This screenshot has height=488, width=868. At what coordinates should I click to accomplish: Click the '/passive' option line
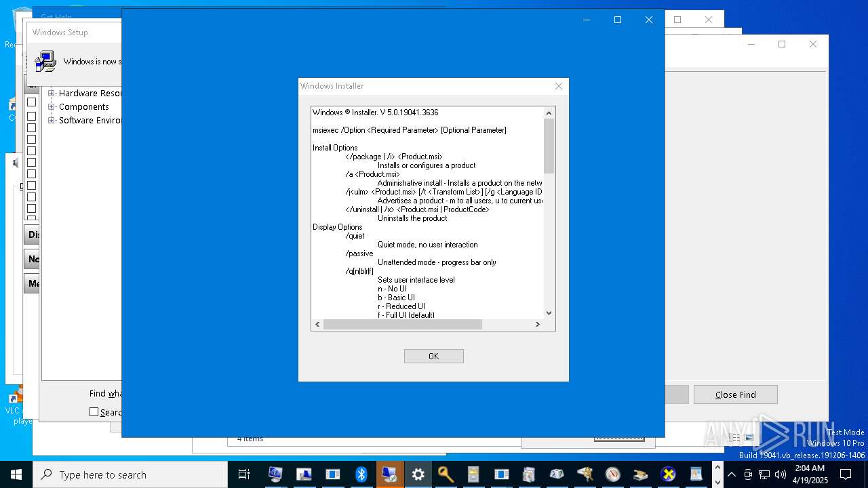click(x=359, y=253)
